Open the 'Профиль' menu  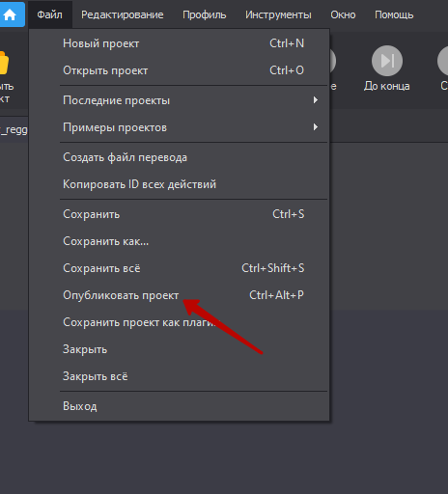(205, 14)
